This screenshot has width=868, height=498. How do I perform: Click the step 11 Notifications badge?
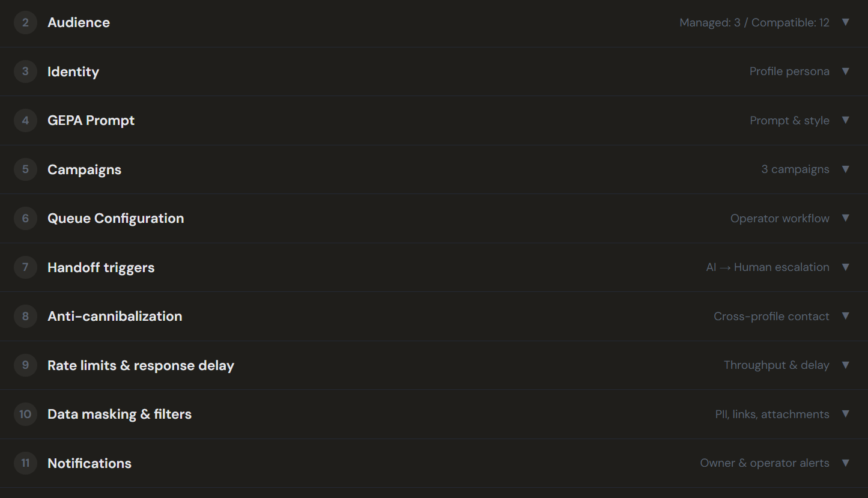coord(25,463)
